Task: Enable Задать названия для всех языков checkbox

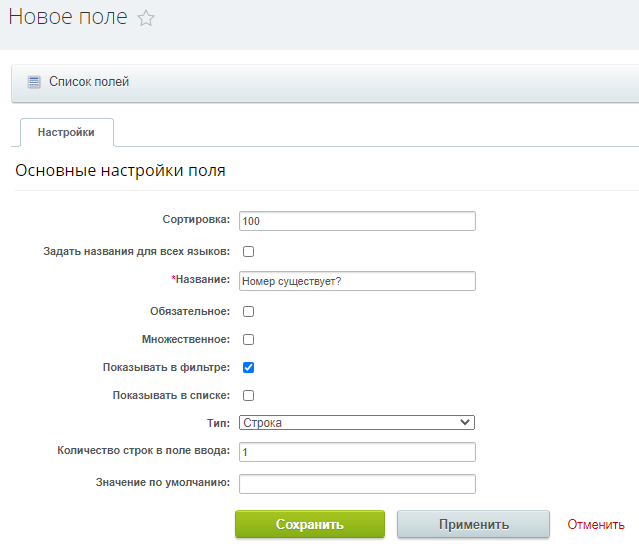Action: pos(249,251)
